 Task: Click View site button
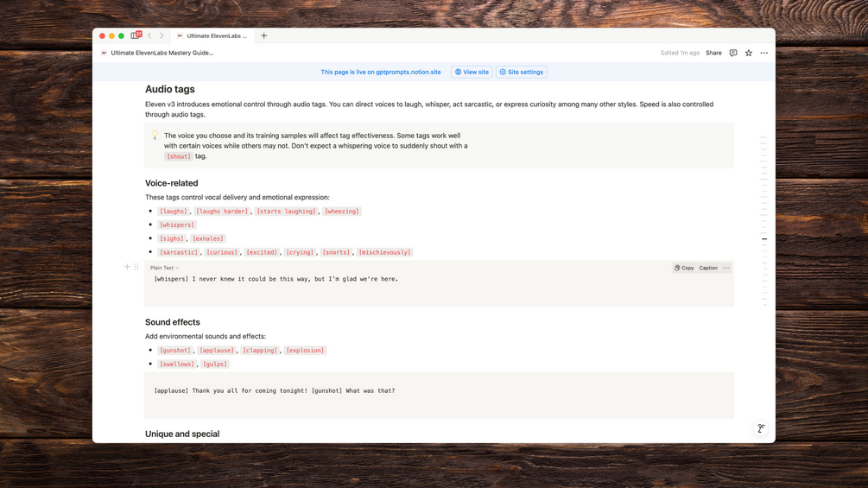point(472,72)
